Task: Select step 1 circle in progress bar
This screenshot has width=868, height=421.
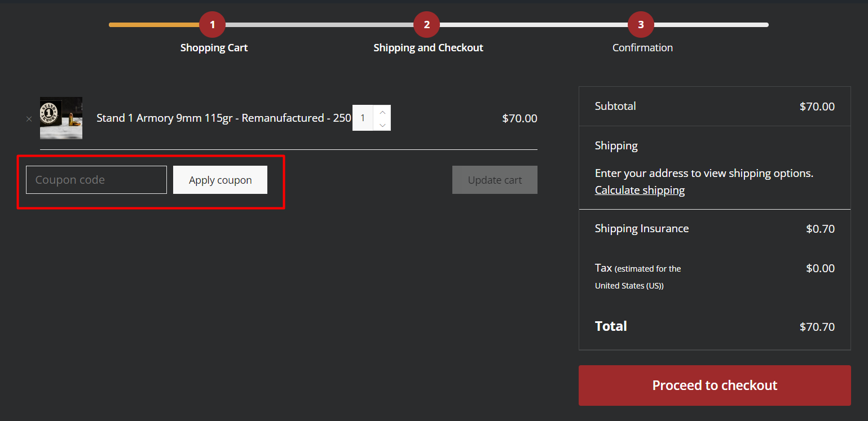Action: [x=213, y=25]
